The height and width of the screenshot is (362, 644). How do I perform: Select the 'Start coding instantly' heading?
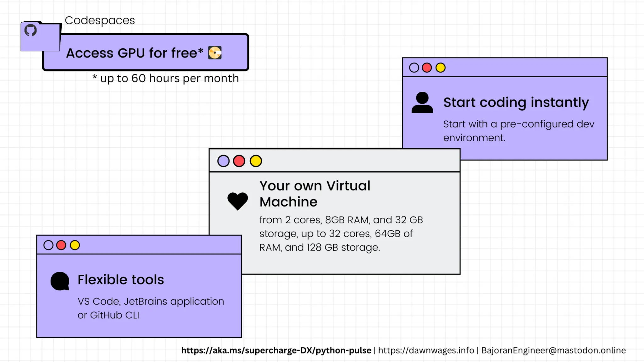pos(516,102)
